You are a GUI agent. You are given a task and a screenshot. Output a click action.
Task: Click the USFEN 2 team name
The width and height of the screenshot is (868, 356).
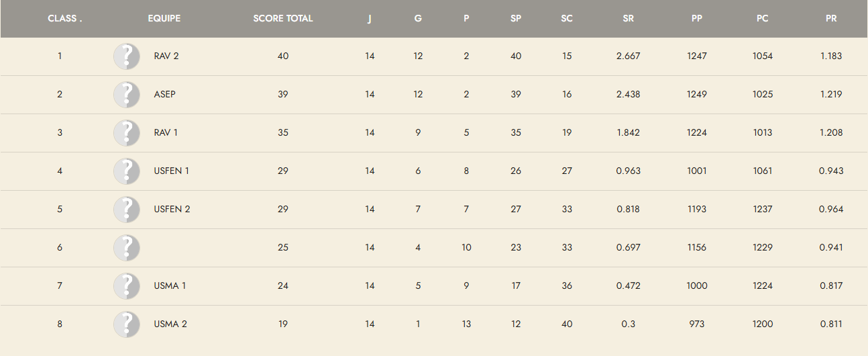(172, 210)
